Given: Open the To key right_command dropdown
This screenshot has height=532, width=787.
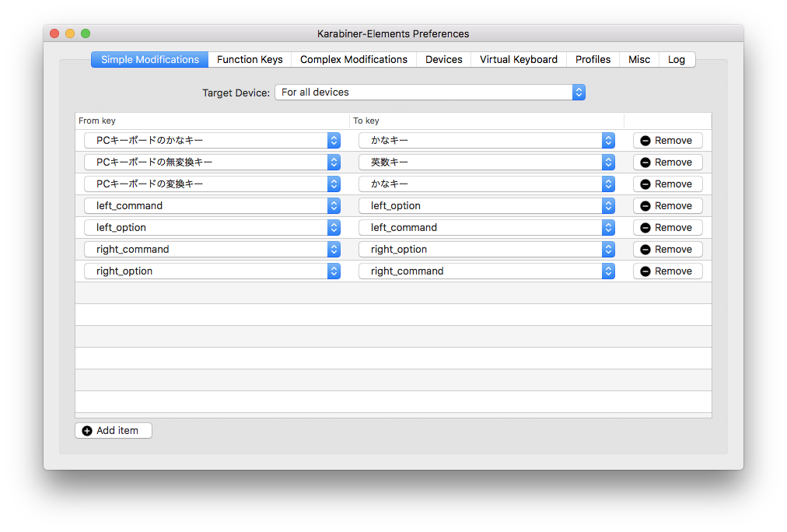Looking at the screenshot, I should [487, 271].
